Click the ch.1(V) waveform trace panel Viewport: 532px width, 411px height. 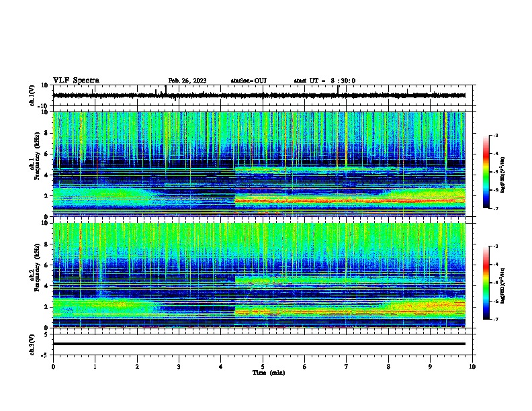[264, 95]
